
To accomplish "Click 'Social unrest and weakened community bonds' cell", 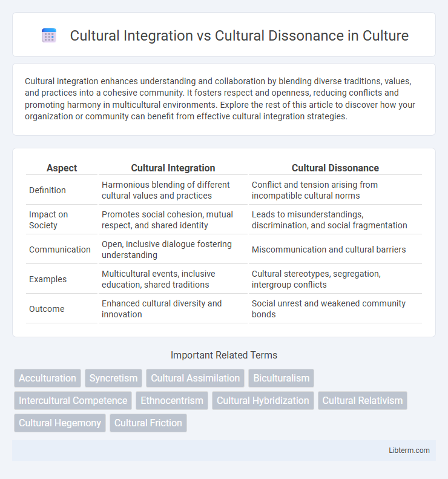I will (335, 309).
